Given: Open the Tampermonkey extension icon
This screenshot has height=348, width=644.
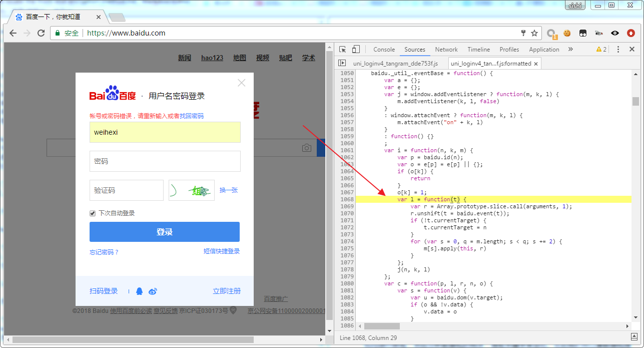Looking at the screenshot, I should pos(583,33).
